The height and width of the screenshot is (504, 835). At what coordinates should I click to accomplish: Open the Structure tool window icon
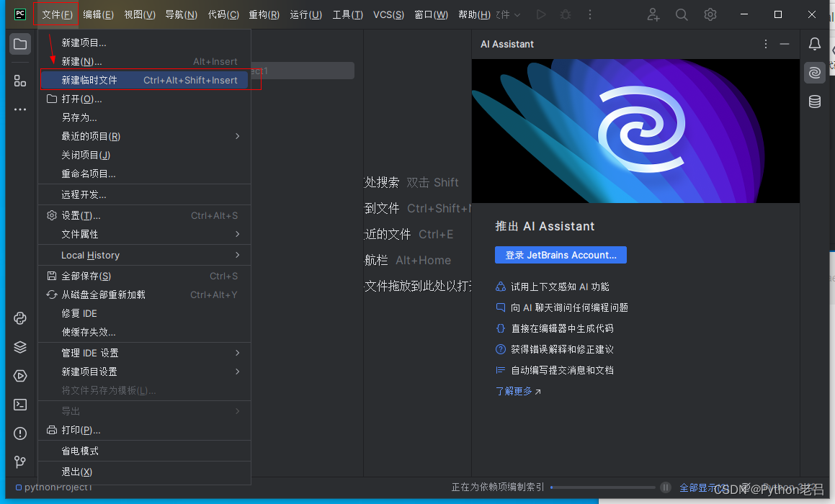pos(20,81)
